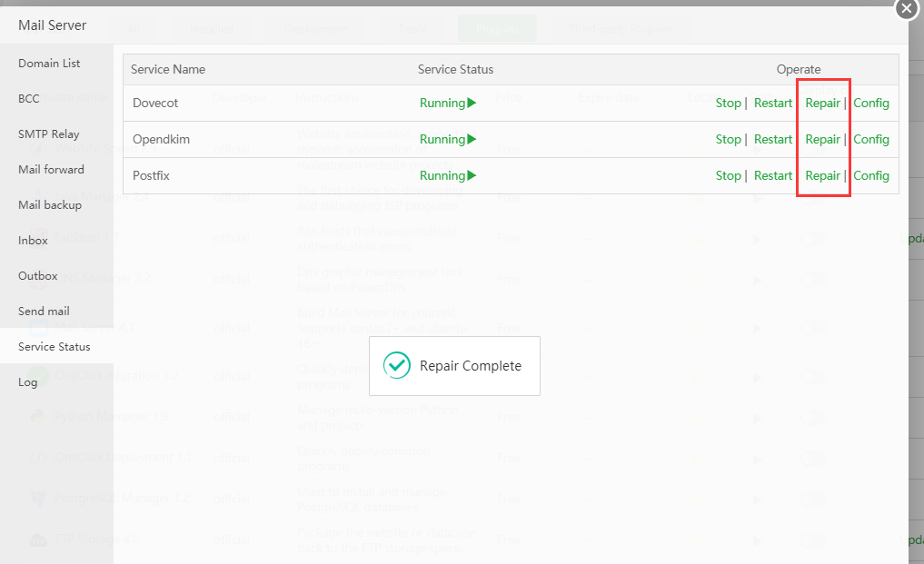Click Dovecot Running play icon

click(x=472, y=103)
